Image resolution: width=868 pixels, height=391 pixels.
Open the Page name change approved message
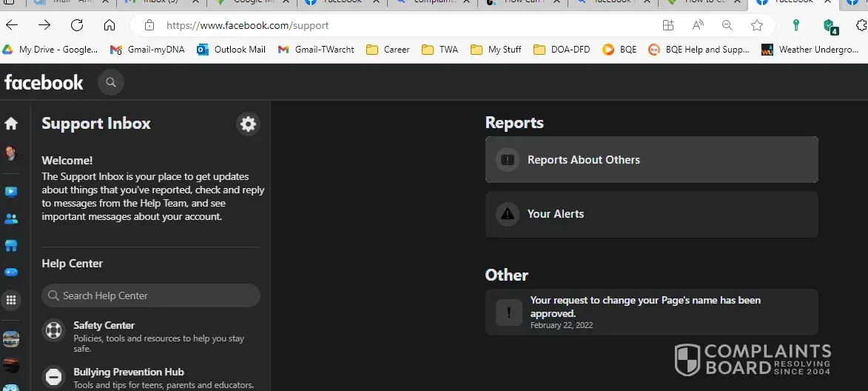pos(651,312)
